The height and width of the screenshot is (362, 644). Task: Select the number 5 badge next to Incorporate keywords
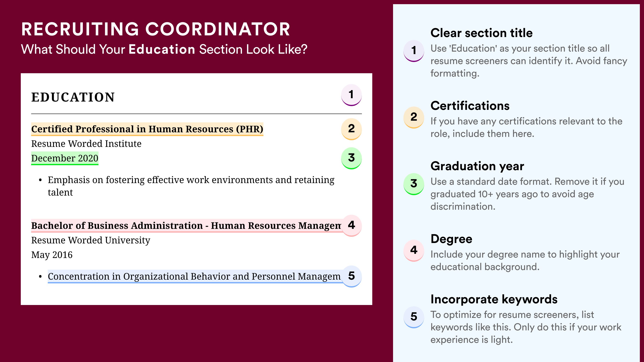tap(414, 317)
